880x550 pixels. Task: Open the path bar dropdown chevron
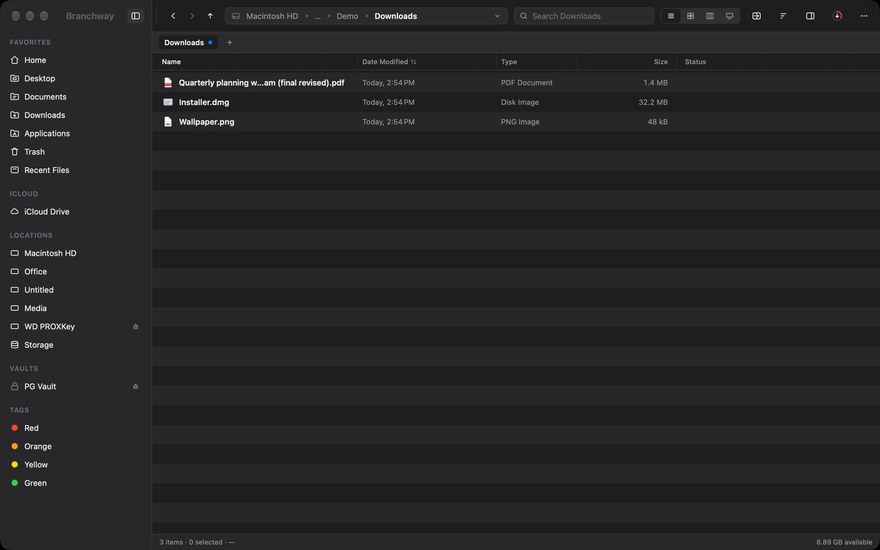point(497,16)
